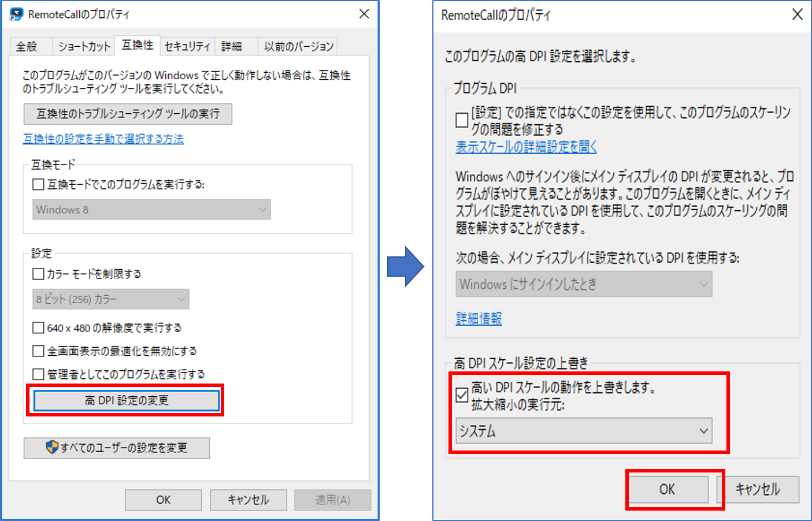Open the セキュリティ tab
This screenshot has width=812, height=521.
click(x=187, y=47)
